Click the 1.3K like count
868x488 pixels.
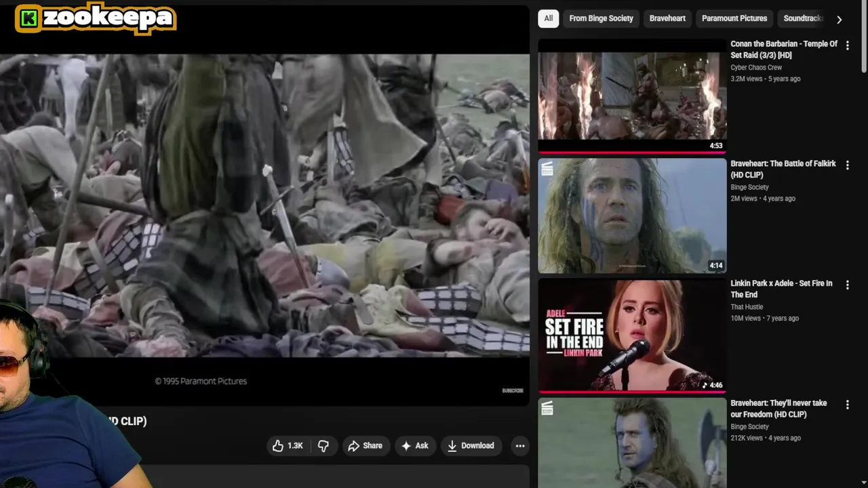coord(295,445)
